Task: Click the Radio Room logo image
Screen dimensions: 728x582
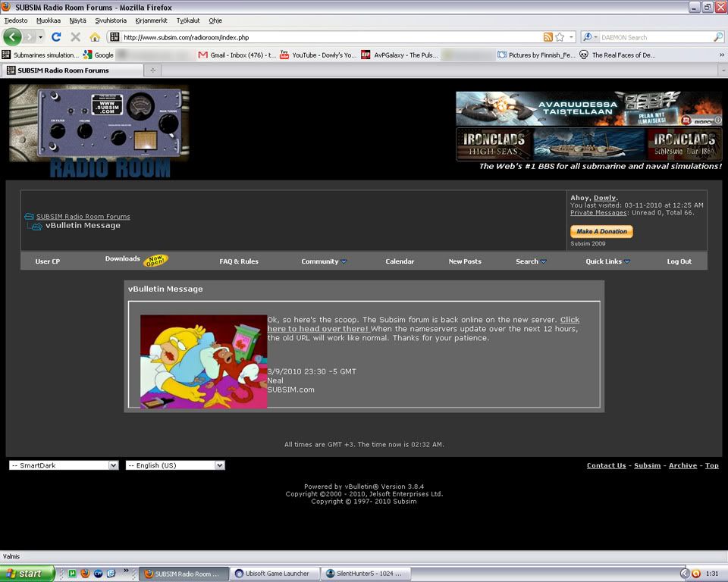Action: point(99,131)
